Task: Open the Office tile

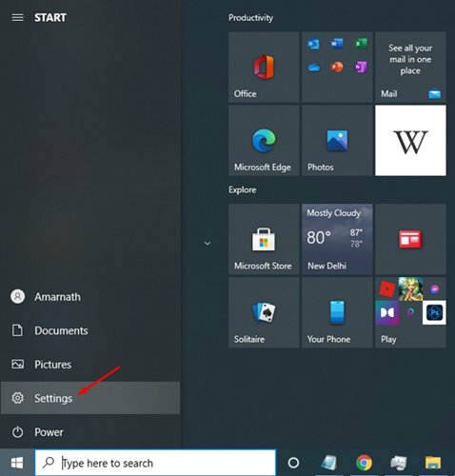Action: [264, 67]
